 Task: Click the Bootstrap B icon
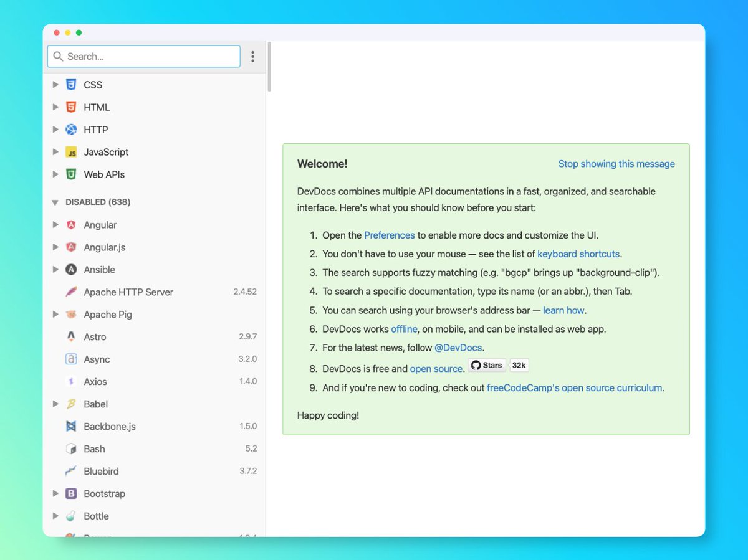click(71, 494)
